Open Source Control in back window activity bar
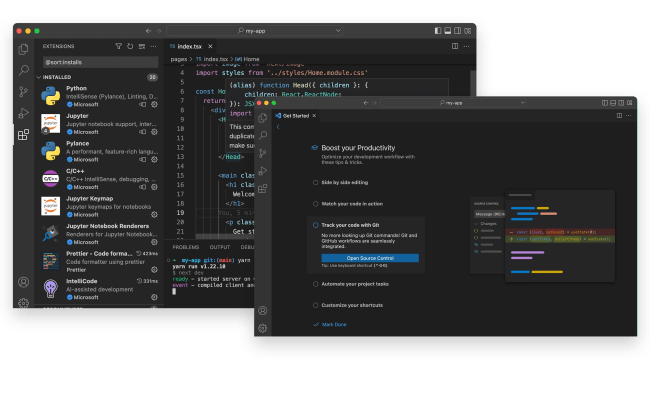Viewport: 650px width, 400px height. pos(24,92)
